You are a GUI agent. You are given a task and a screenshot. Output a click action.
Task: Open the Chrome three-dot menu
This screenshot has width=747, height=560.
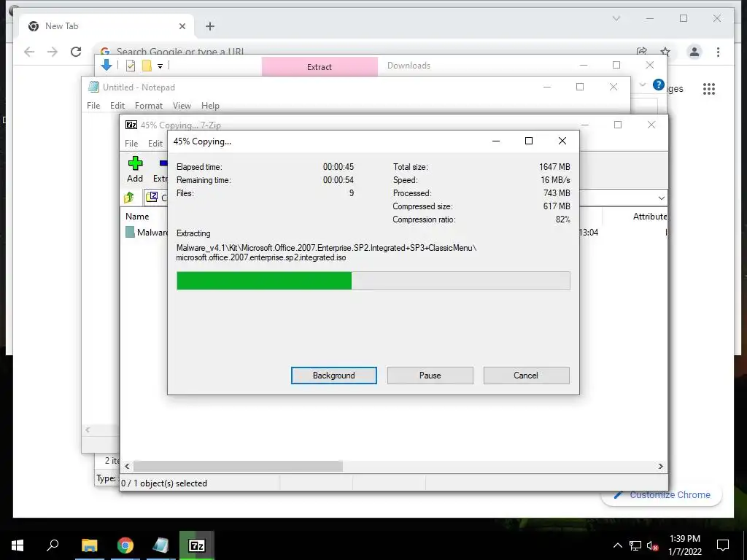718,52
